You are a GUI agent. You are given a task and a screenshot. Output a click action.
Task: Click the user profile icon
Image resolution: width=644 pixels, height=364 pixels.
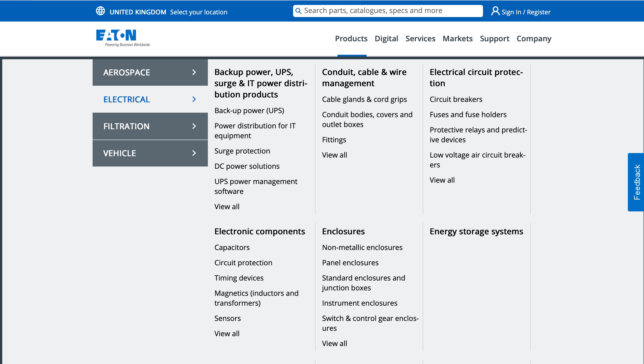(x=495, y=11)
